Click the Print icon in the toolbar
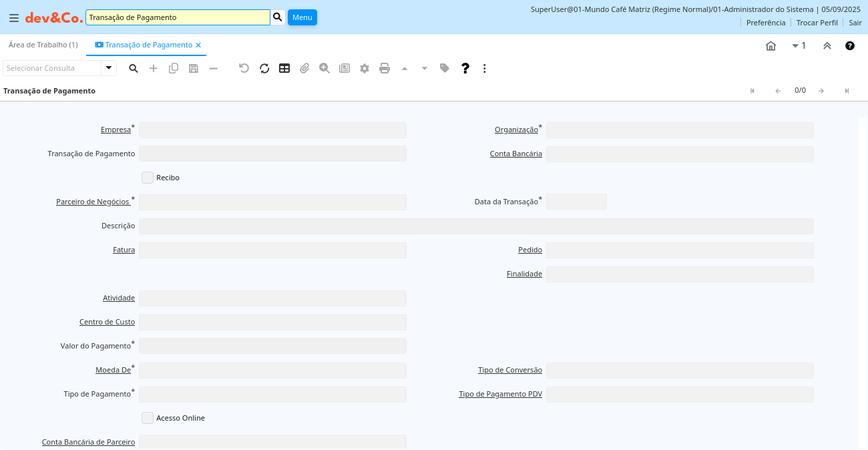 pos(385,68)
